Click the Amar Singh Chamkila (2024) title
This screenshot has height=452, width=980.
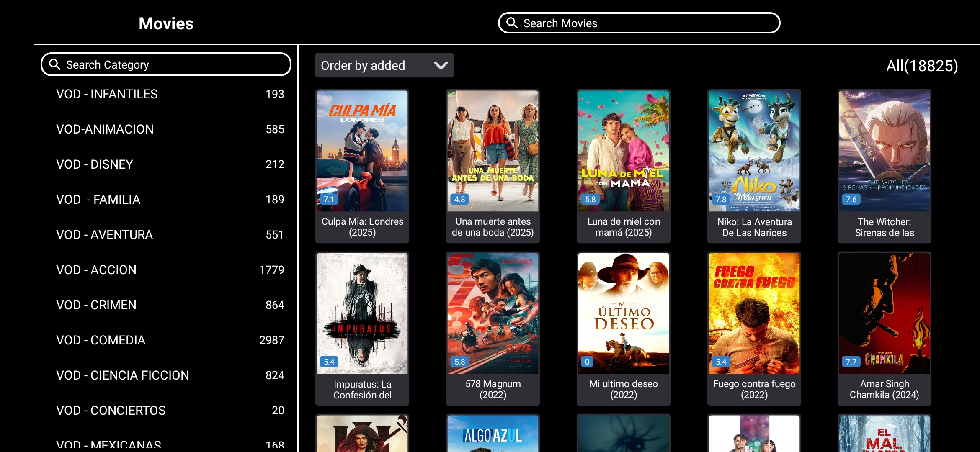pos(884,389)
